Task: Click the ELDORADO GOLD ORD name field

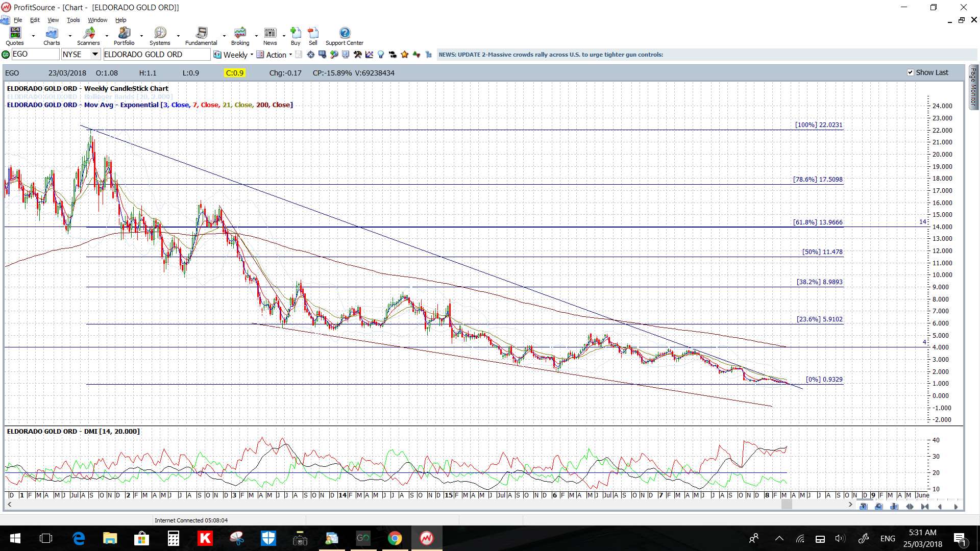Action: click(157, 55)
